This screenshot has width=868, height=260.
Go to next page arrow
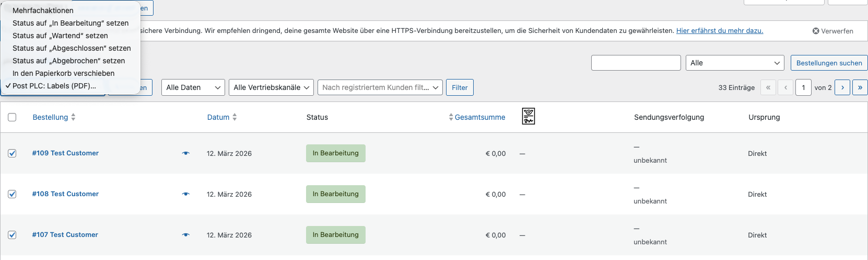pyautogui.click(x=842, y=87)
